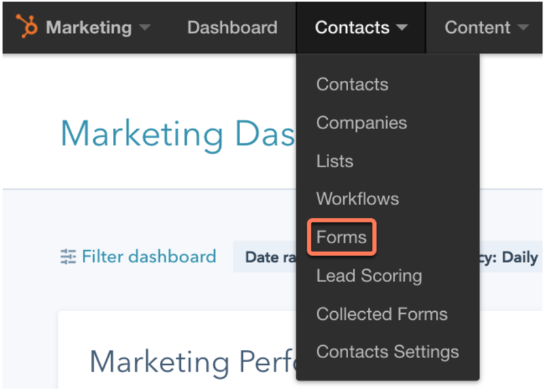Viewport: 544px width, 392px height.
Task: Open Contacts Settings in the dropdown
Action: pos(387,352)
